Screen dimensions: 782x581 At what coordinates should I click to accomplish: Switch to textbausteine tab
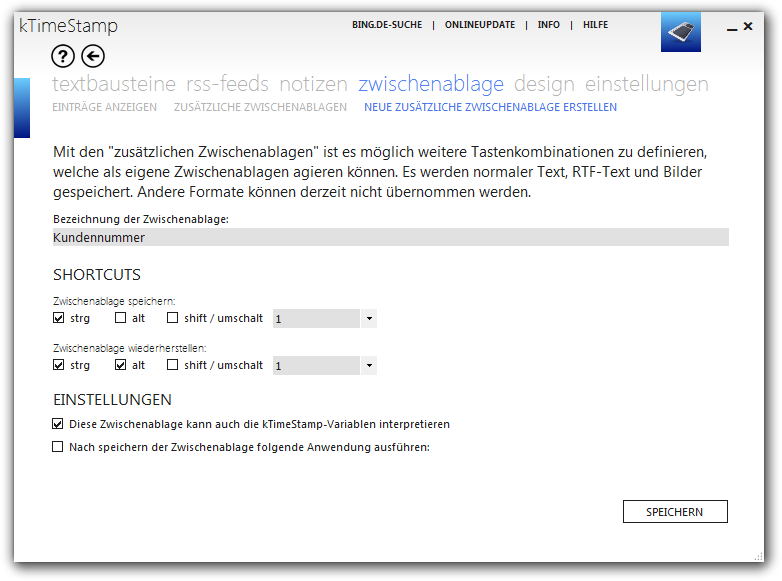tap(114, 84)
